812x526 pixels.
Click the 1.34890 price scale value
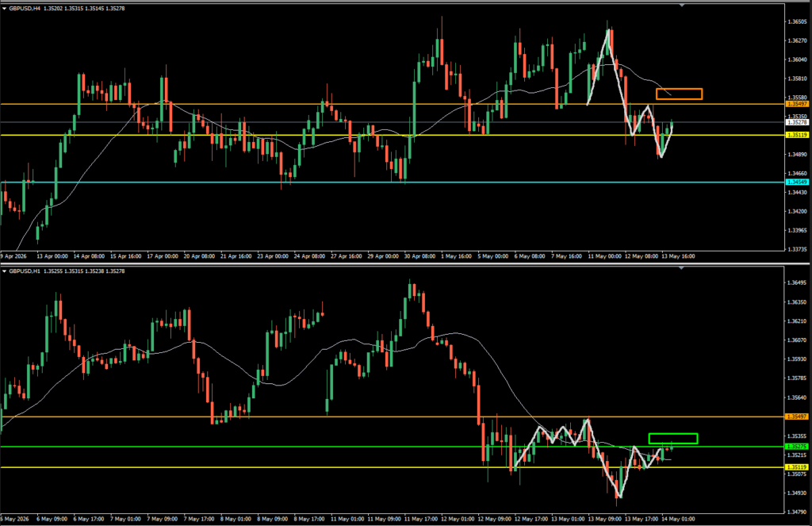point(798,155)
